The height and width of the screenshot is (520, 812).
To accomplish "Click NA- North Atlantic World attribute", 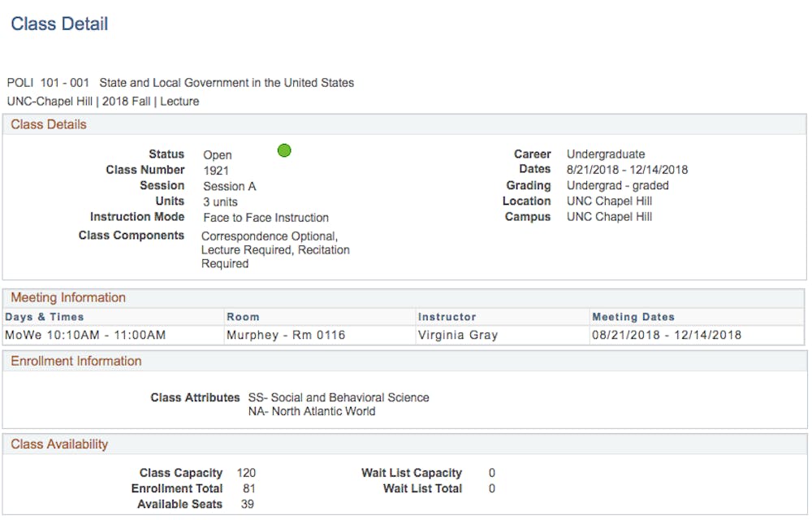I will pos(312,411).
